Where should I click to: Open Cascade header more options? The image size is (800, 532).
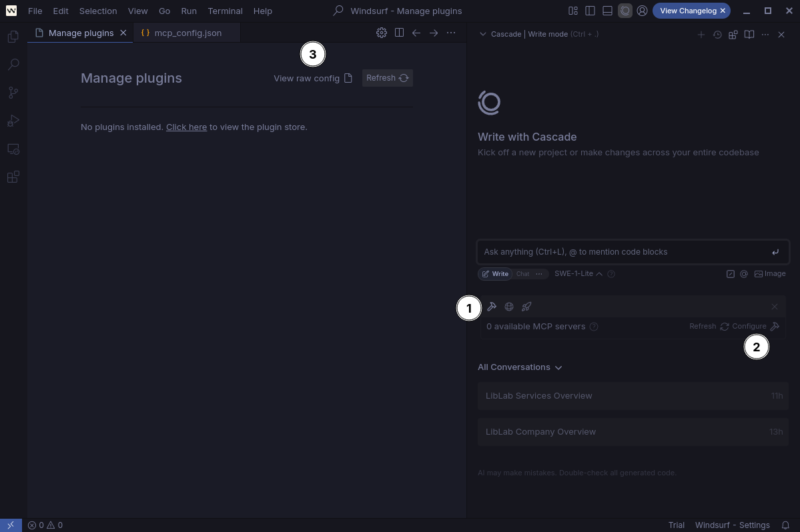[765, 35]
